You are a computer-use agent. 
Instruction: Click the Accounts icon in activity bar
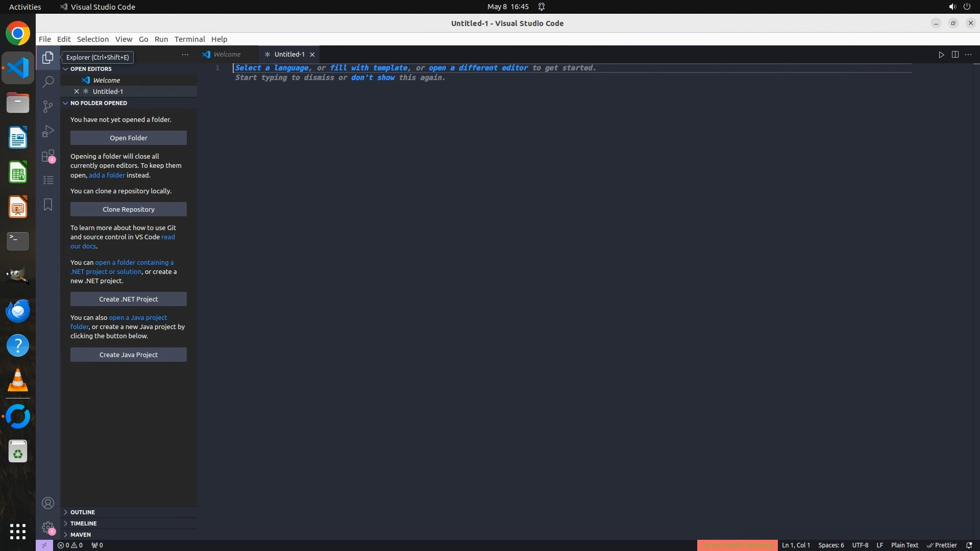point(48,503)
